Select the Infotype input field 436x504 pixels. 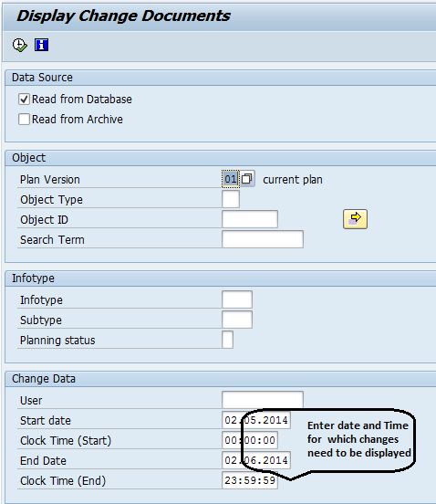[x=237, y=299]
